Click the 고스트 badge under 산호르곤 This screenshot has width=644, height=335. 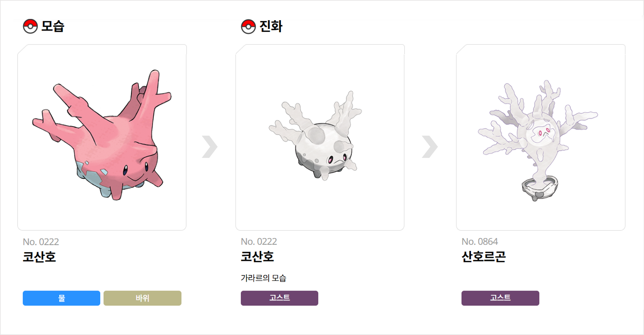click(x=500, y=298)
